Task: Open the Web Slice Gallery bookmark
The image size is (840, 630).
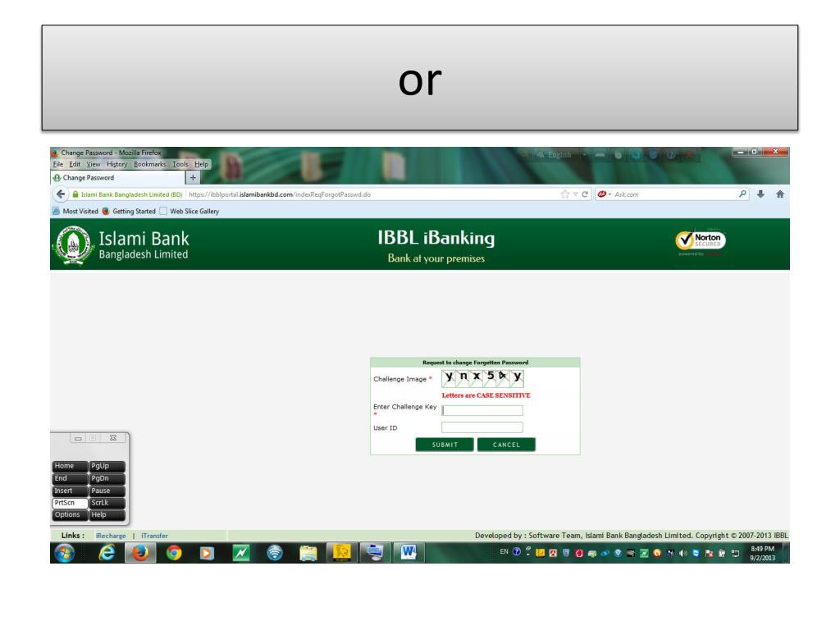Action: [x=189, y=211]
